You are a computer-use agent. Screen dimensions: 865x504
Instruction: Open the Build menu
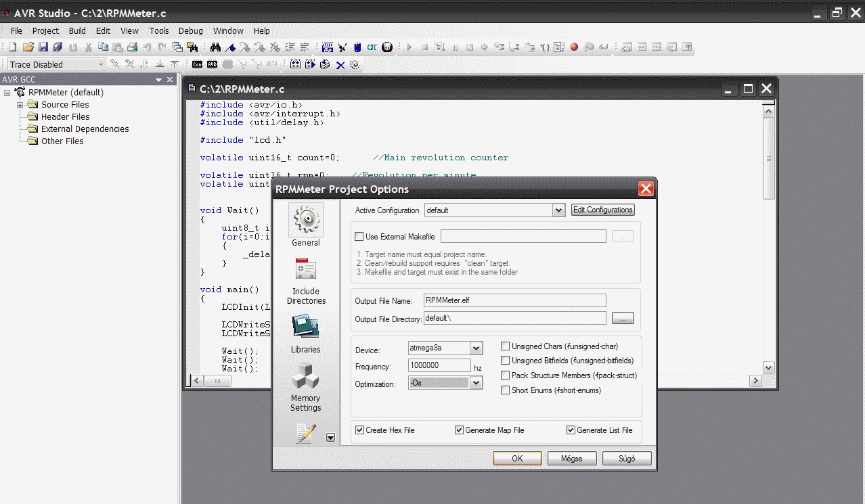[x=77, y=30]
